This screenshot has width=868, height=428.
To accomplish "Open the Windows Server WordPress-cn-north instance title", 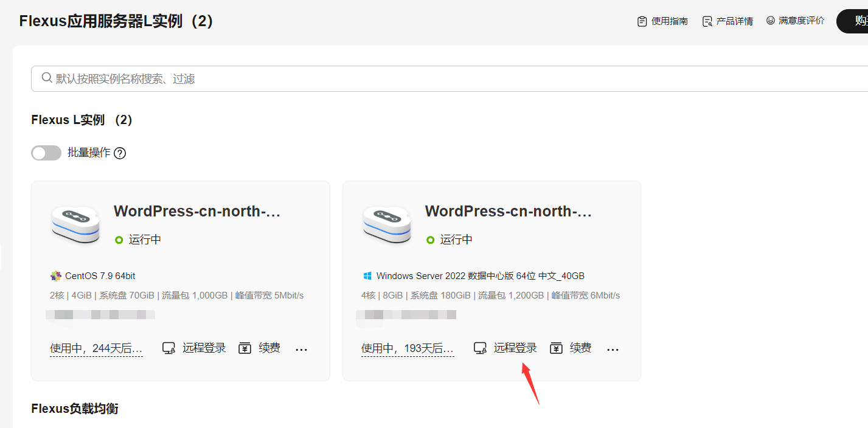I will (x=509, y=212).
